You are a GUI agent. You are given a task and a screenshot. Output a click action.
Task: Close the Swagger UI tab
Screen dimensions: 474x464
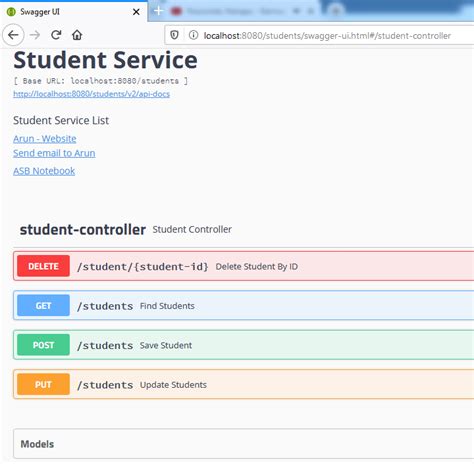tap(136, 12)
